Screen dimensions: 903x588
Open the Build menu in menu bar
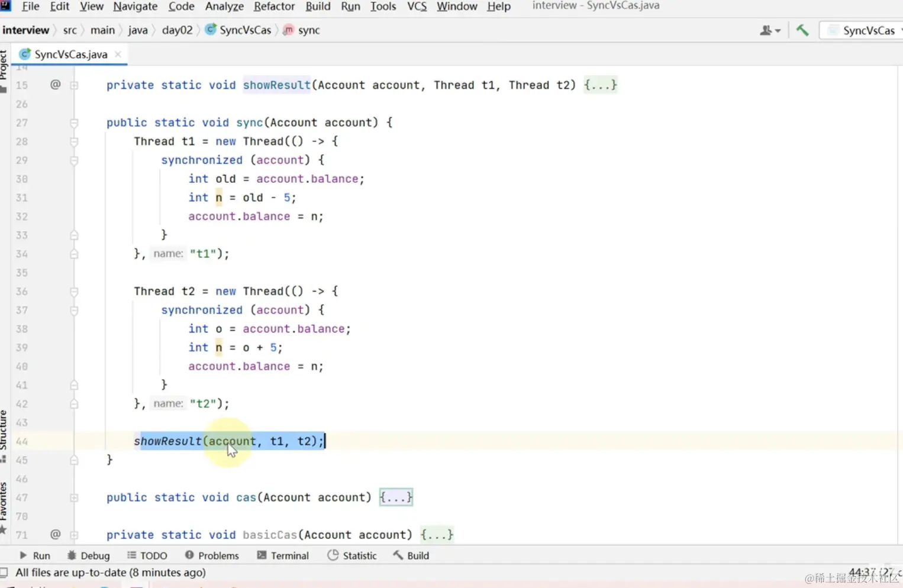[318, 7]
